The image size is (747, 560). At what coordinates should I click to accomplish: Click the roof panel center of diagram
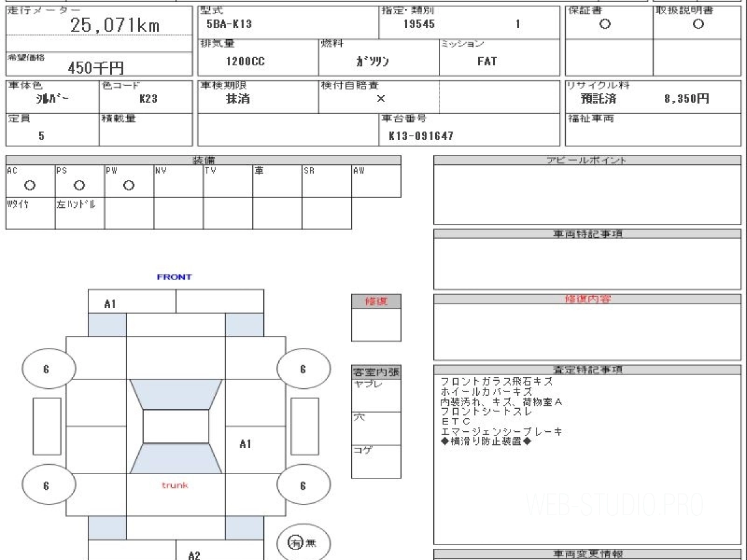[x=176, y=426]
